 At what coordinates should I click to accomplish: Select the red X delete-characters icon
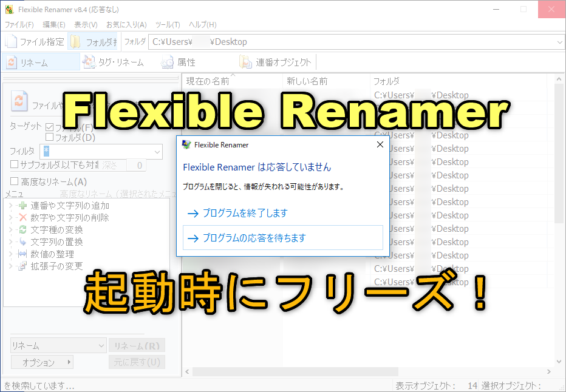[22, 218]
